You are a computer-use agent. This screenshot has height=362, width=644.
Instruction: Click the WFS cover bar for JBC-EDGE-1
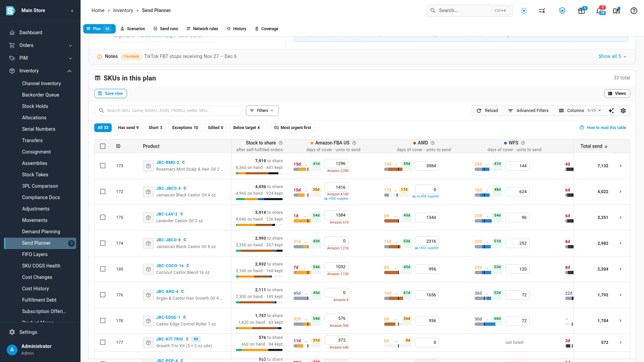point(488,324)
